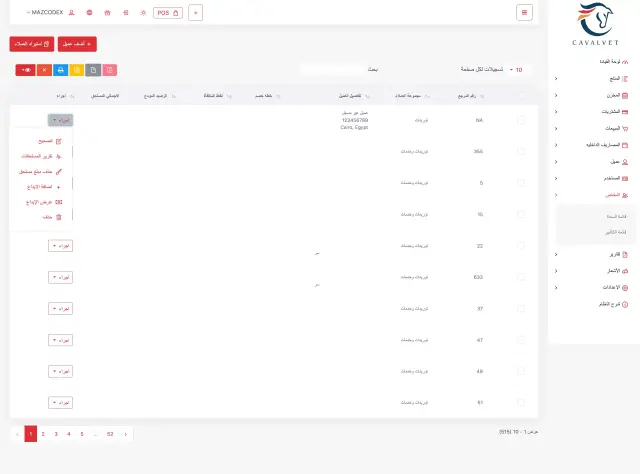Open the hamburger sidebar toggle button
The width and height of the screenshot is (640, 474).
click(x=524, y=13)
